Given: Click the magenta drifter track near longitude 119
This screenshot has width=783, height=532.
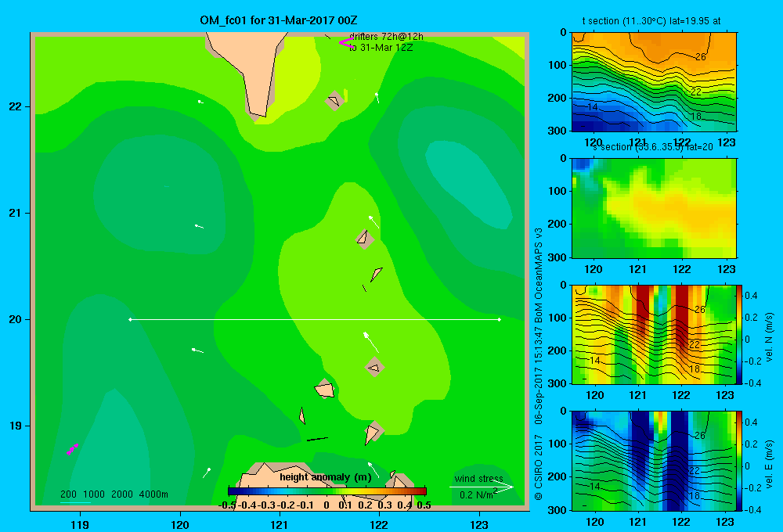Looking at the screenshot, I should tap(72, 449).
